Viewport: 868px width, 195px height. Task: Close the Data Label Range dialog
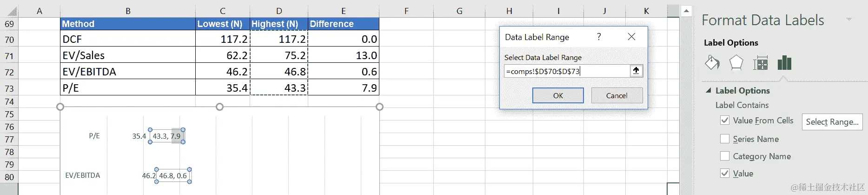click(x=631, y=37)
